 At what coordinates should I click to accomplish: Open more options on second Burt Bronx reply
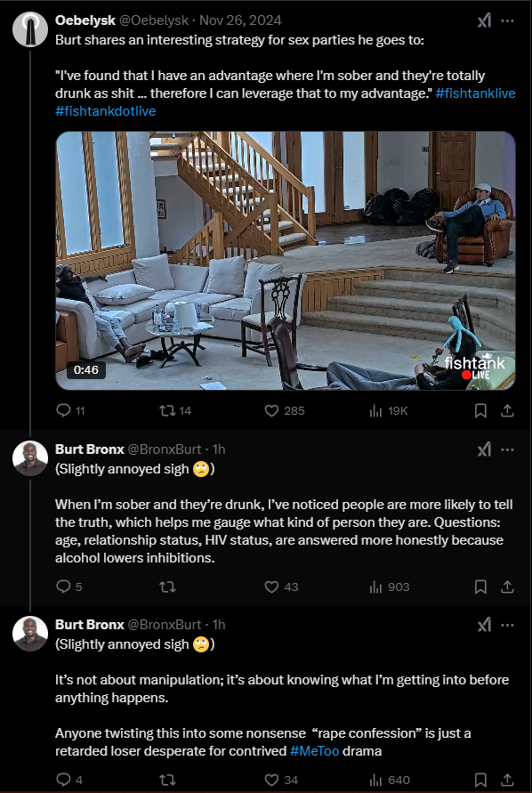(507, 625)
